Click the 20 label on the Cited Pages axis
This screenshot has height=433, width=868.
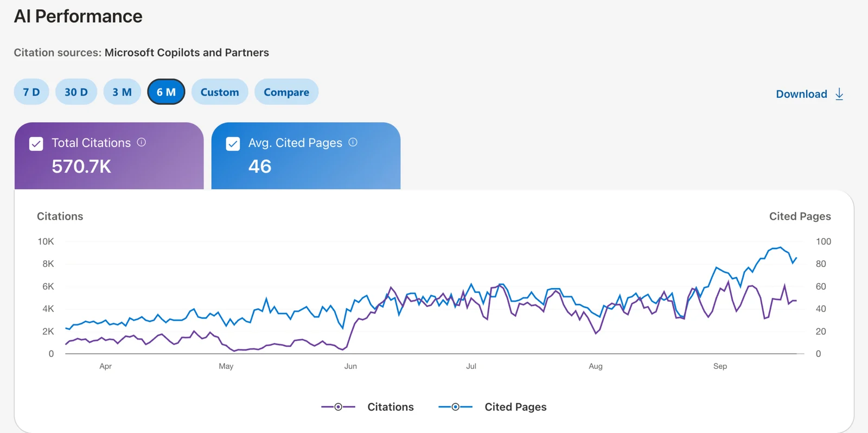[821, 332]
